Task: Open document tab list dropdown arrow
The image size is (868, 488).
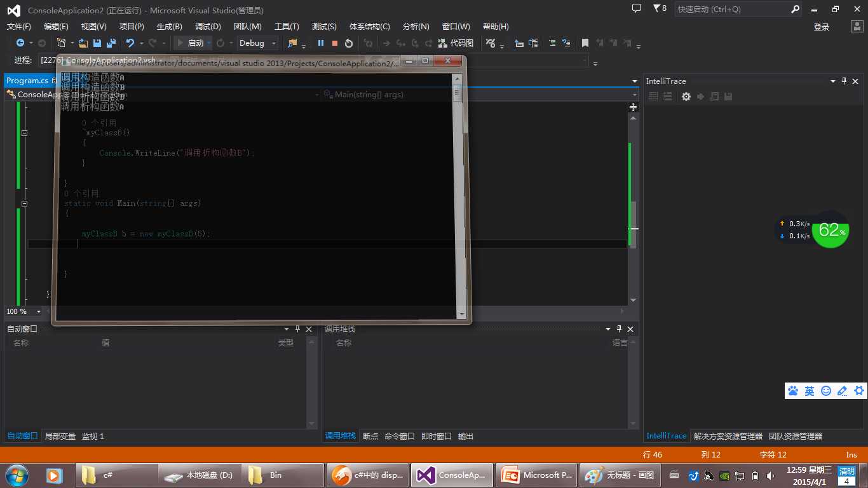Action: pyautogui.click(x=634, y=81)
